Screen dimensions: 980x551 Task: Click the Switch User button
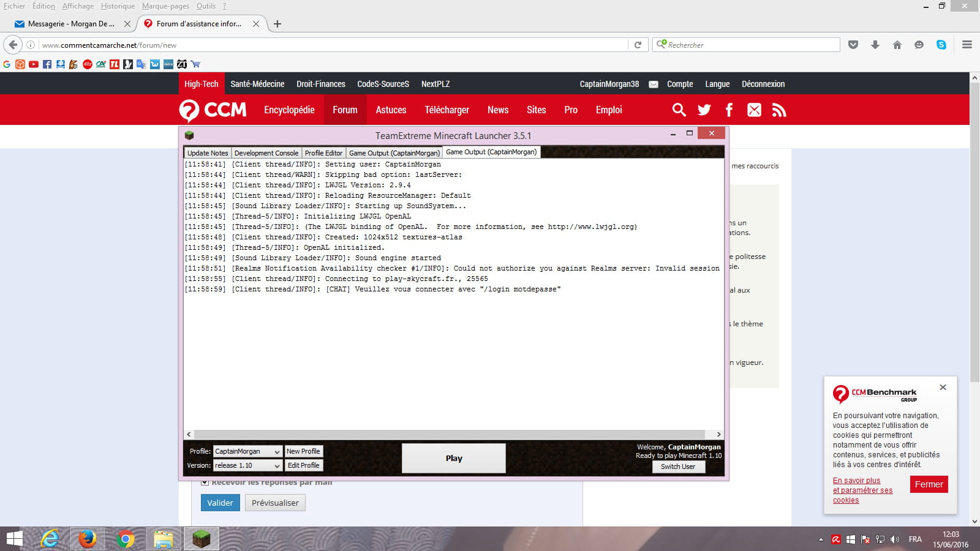pos(678,467)
